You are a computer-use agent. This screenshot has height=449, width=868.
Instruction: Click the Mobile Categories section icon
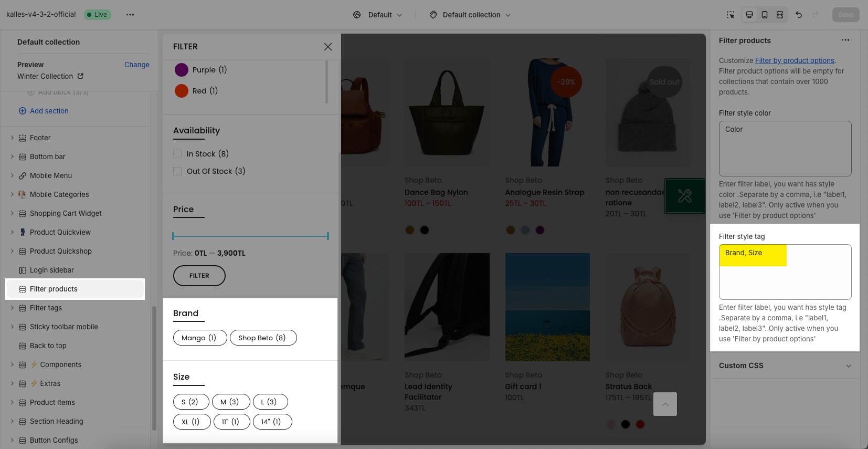[23, 194]
